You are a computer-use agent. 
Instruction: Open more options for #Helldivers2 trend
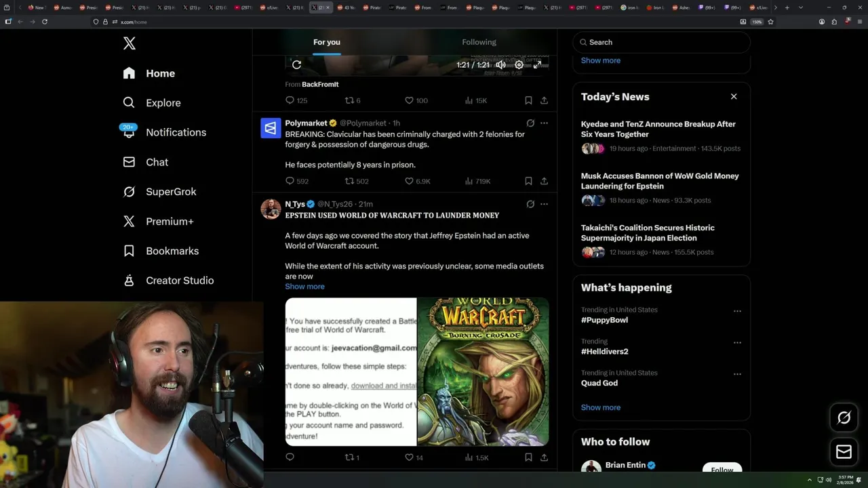click(737, 343)
